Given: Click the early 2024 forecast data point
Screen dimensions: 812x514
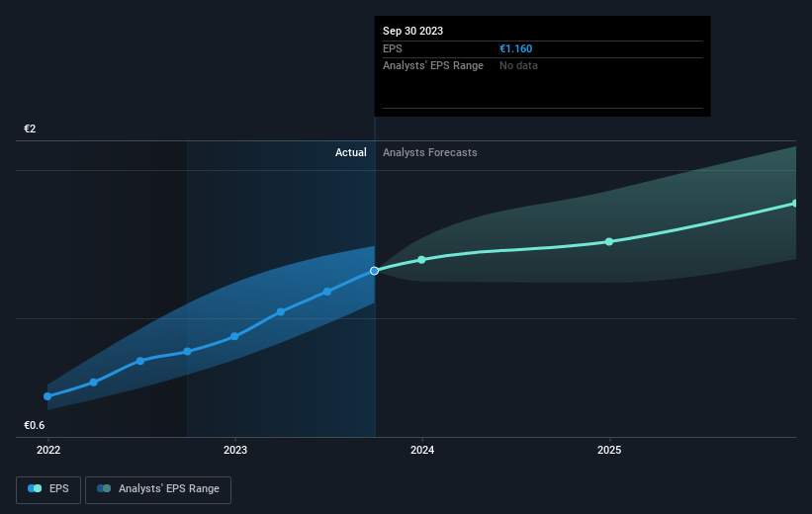Looking at the screenshot, I should [421, 259].
